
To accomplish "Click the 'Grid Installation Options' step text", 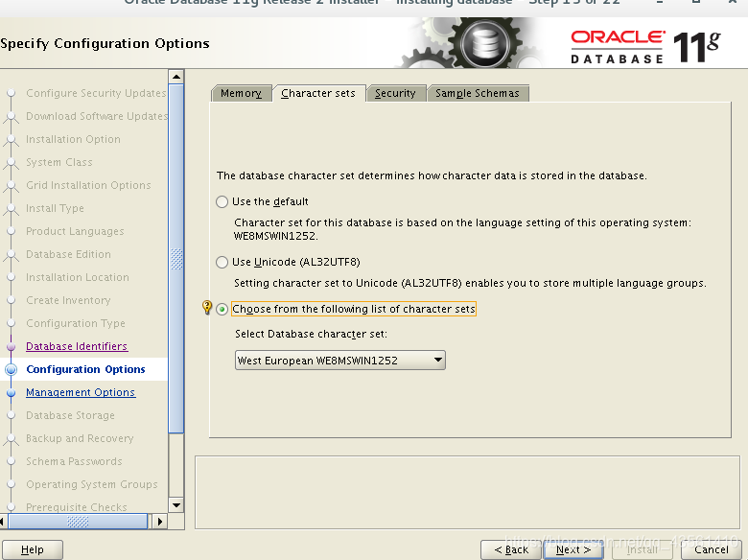I will (88, 185).
